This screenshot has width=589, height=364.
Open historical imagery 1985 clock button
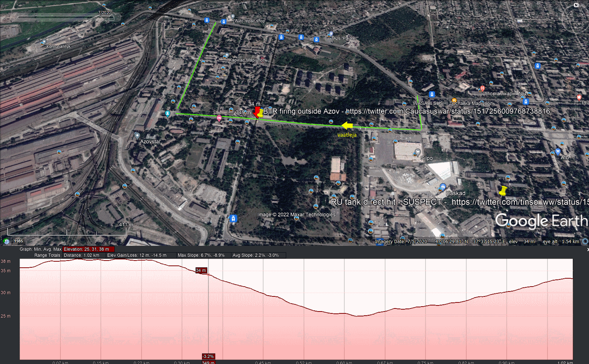coord(6,241)
